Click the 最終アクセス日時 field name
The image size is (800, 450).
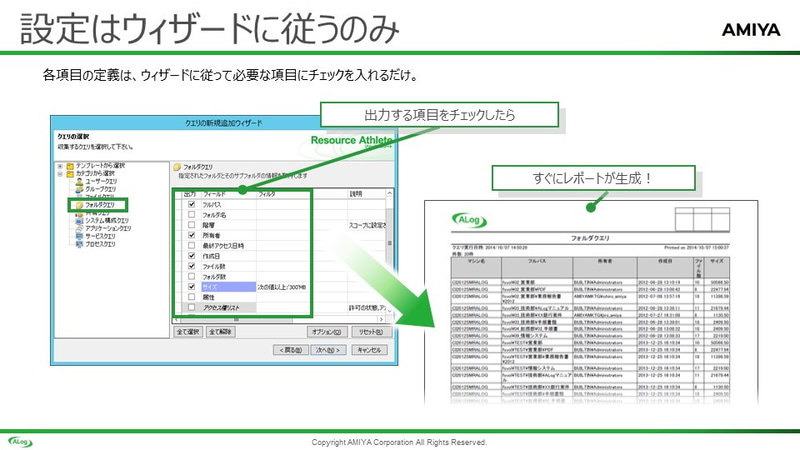pyautogui.click(x=223, y=245)
